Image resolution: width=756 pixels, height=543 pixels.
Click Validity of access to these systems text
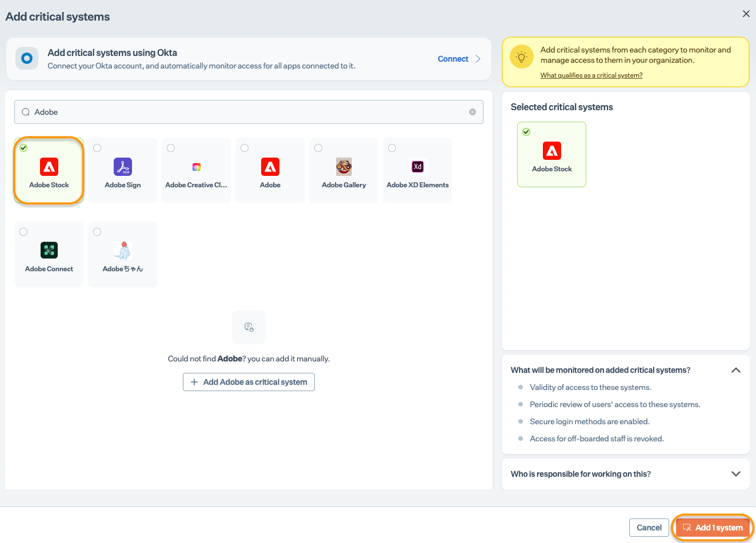pyautogui.click(x=590, y=387)
